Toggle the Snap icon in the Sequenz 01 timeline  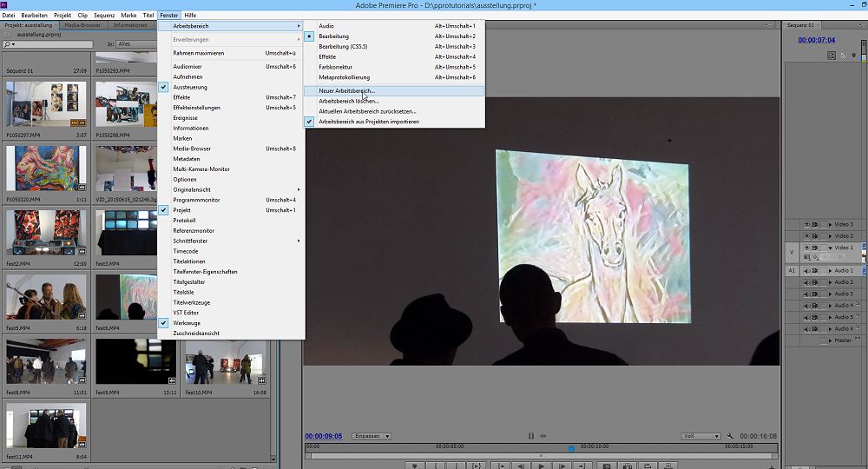pos(832,56)
